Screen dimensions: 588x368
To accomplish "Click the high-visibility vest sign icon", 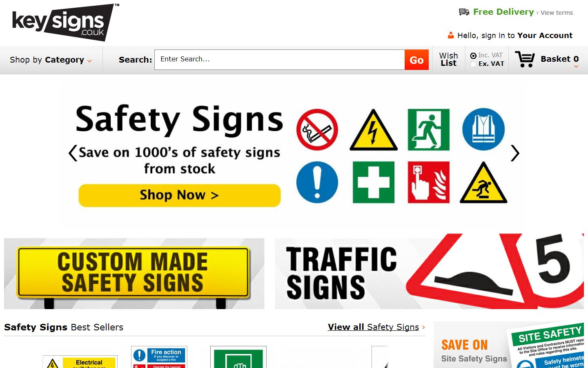I will click(483, 129).
